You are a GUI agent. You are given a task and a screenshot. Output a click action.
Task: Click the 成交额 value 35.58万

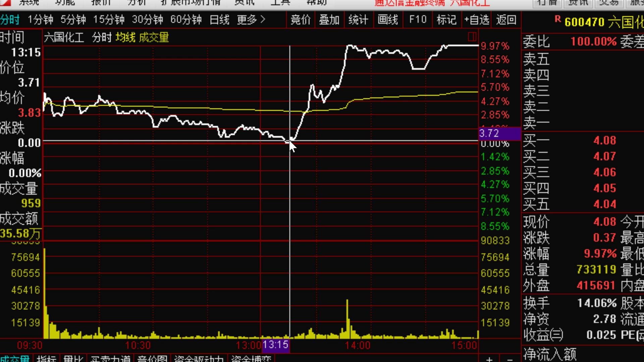point(20,233)
